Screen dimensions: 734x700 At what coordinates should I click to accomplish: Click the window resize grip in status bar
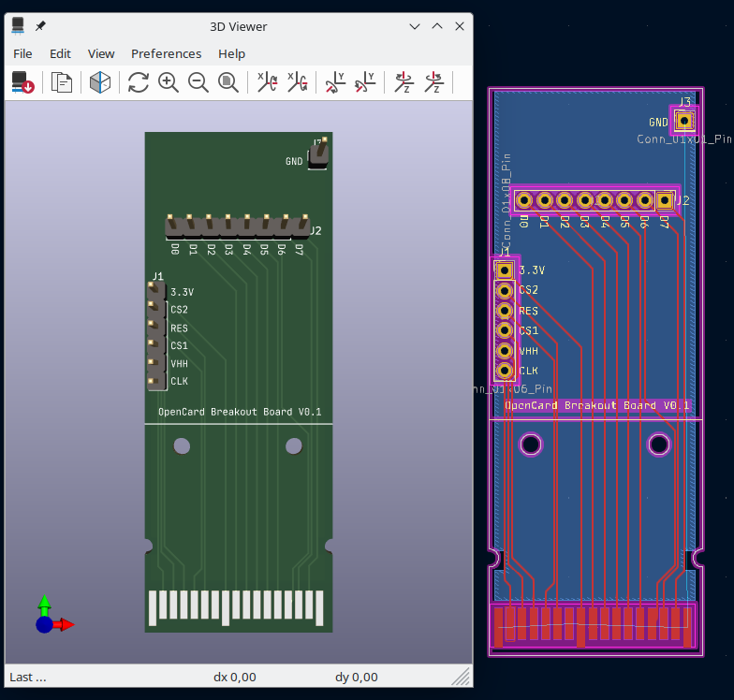click(461, 677)
